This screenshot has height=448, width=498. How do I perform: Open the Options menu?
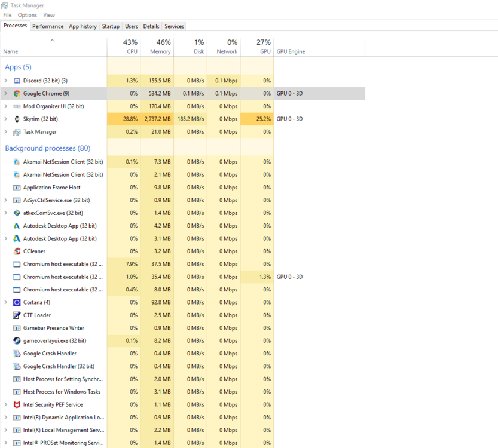click(28, 15)
